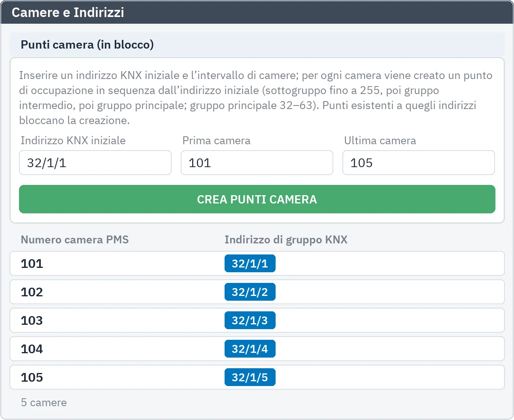Select the 32/1/4 KNX address badge
The height and width of the screenshot is (420, 514).
(250, 349)
